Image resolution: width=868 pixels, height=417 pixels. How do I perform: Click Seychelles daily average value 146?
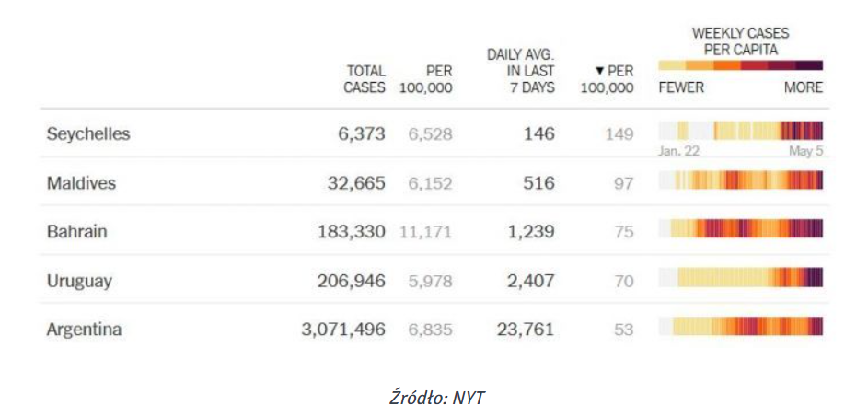coord(538,134)
